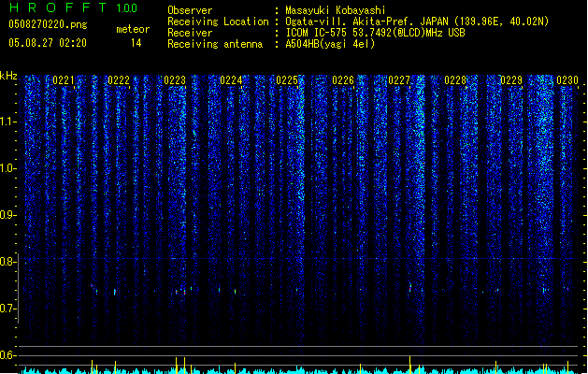
Task: Click the HROFFT 1.0.0 title text
Action: pyautogui.click(x=73, y=7)
